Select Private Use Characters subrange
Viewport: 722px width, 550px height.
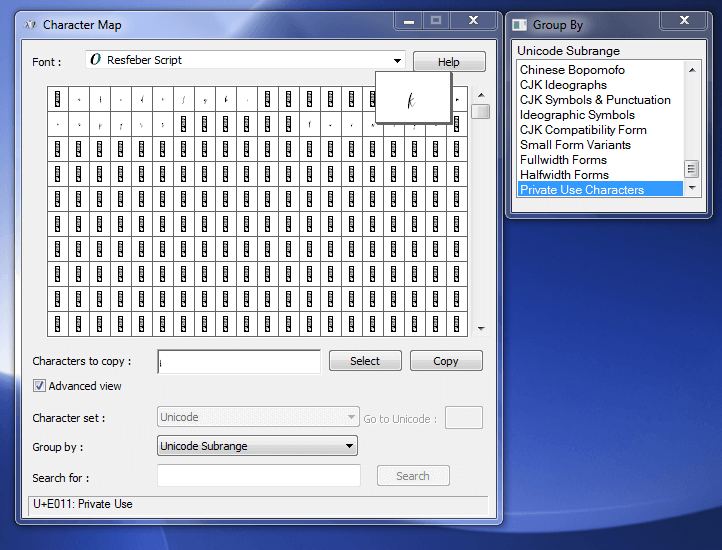[x=600, y=189]
